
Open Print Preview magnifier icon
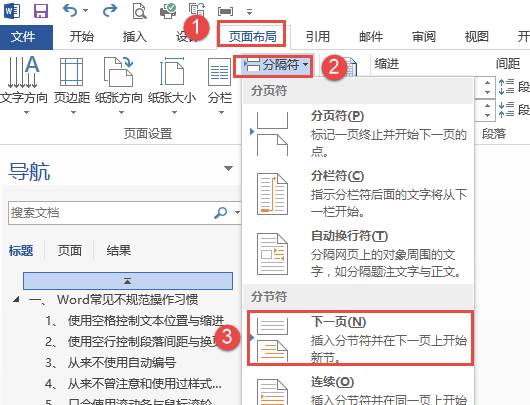(x=139, y=11)
